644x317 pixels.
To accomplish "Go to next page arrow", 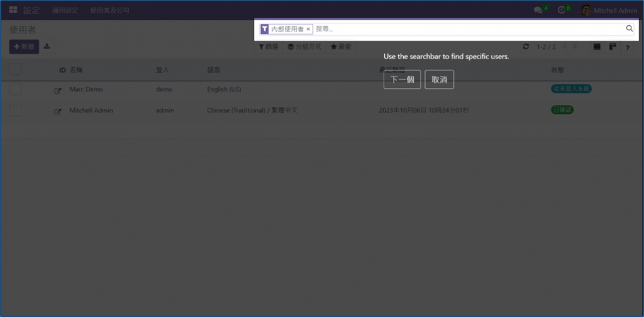I will 575,47.
